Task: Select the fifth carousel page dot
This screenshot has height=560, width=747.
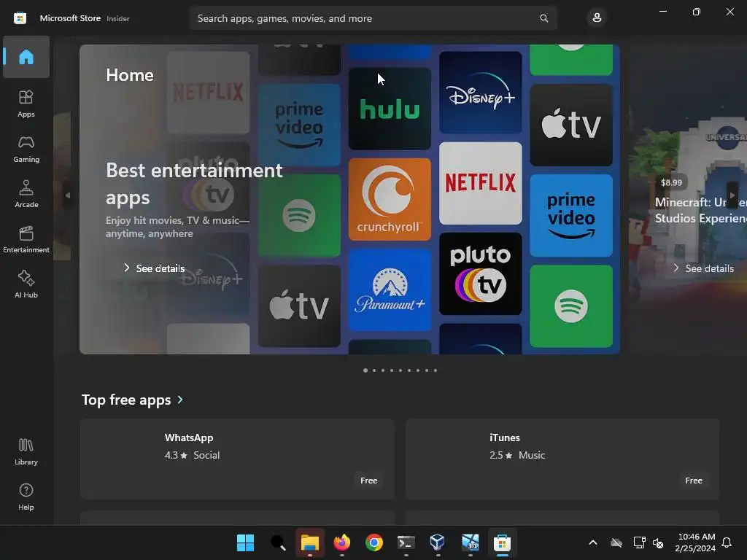Action: click(x=400, y=370)
